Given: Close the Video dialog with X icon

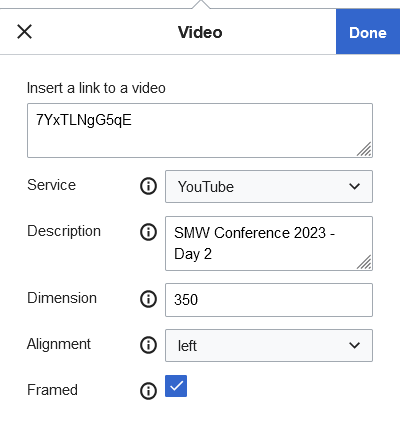Looking at the screenshot, I should coord(24,32).
